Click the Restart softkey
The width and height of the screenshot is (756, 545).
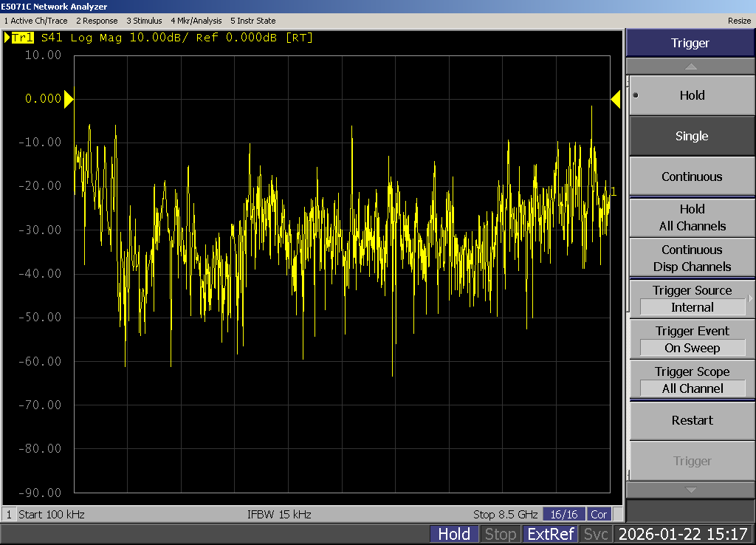click(691, 420)
